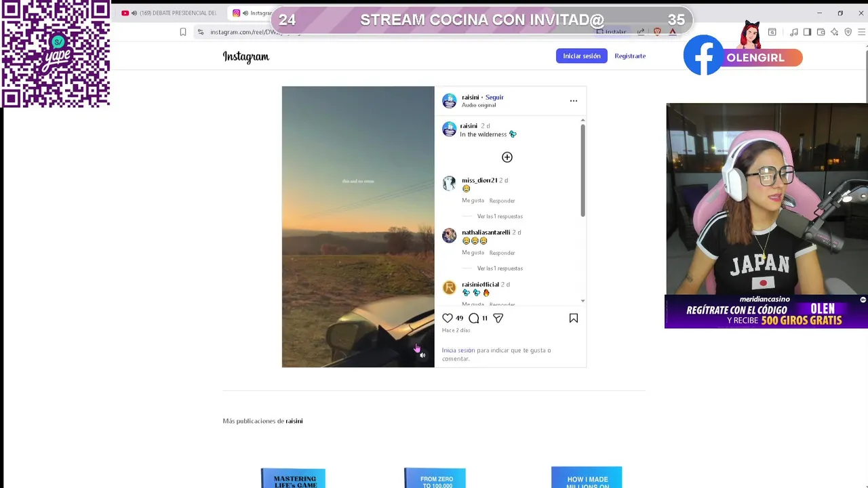The height and width of the screenshot is (488, 868).
Task: Click the Iniciar sesión button
Action: [x=582, y=56]
